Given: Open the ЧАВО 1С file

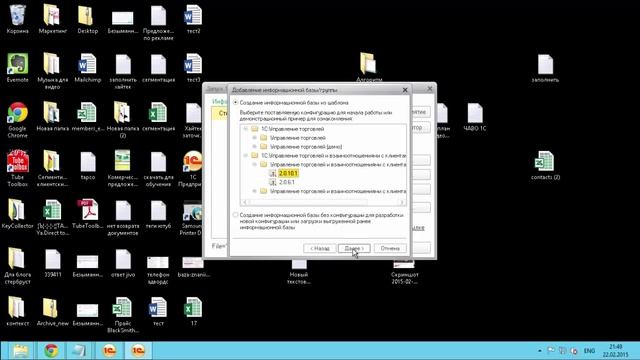Looking at the screenshot, I should (x=475, y=116).
